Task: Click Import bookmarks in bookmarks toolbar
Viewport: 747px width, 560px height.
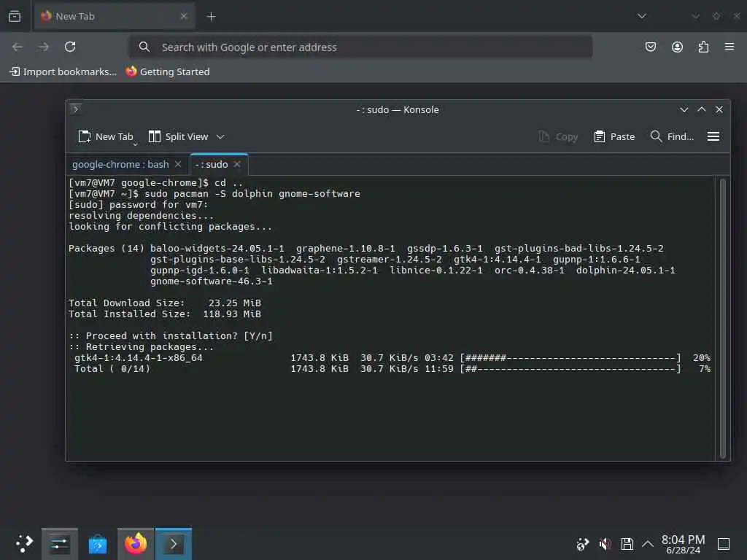Action: pos(63,71)
